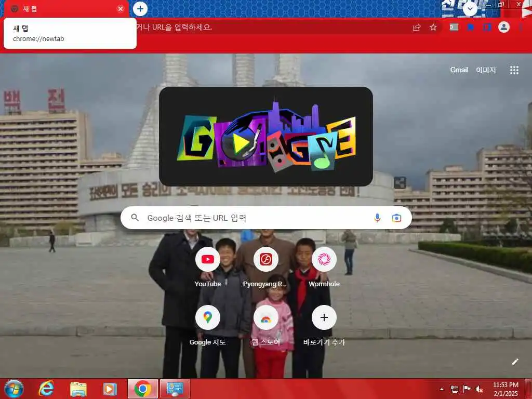Select the 새 탭 tab
Viewport: 532px width, 399px height.
pyautogui.click(x=64, y=9)
